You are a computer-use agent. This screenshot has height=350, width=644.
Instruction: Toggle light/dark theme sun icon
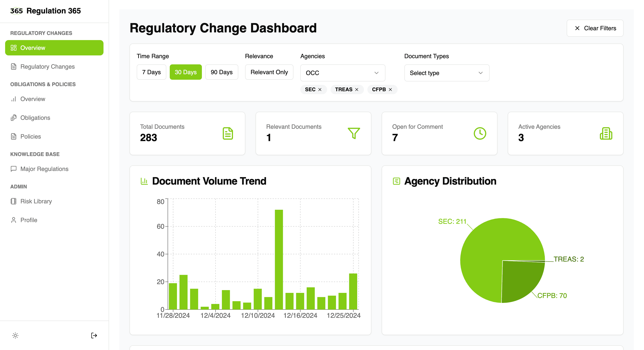click(15, 336)
